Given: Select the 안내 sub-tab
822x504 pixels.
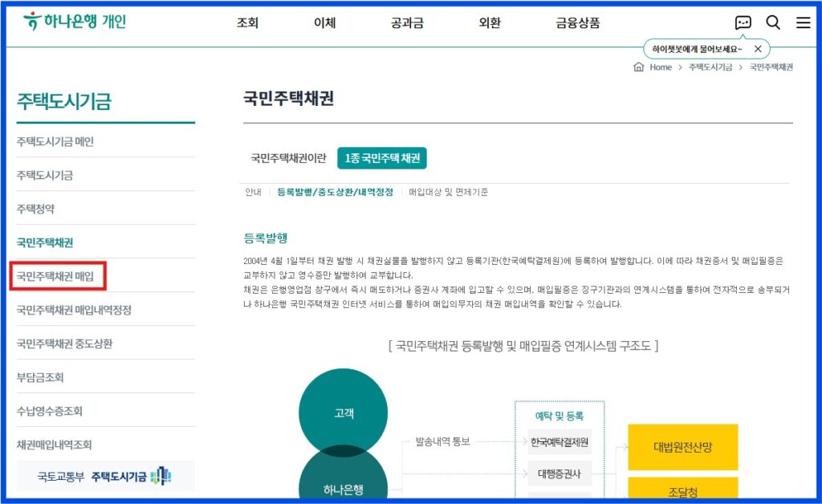Looking at the screenshot, I should [253, 193].
